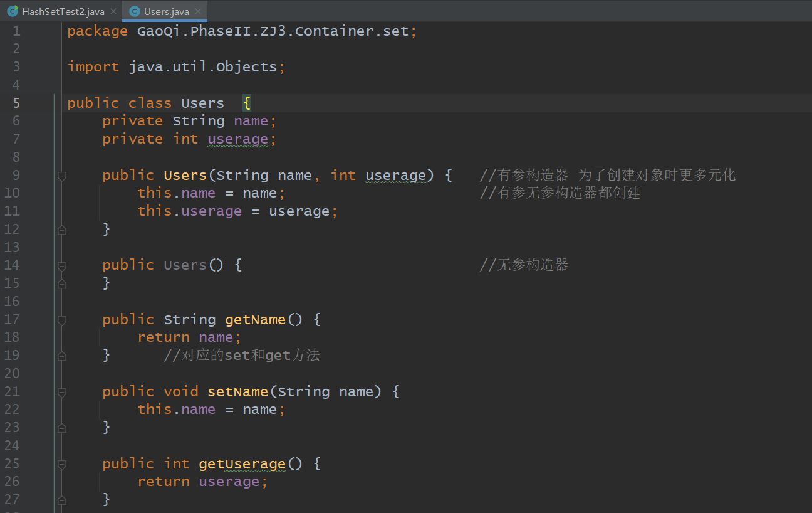Collapse the getUserage method fold marker
Viewport: 812px width, 513px height.
[x=61, y=465]
